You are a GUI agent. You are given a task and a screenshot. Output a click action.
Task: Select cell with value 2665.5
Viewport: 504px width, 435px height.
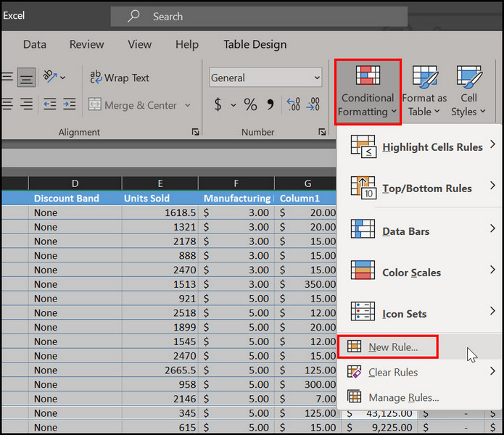160,370
